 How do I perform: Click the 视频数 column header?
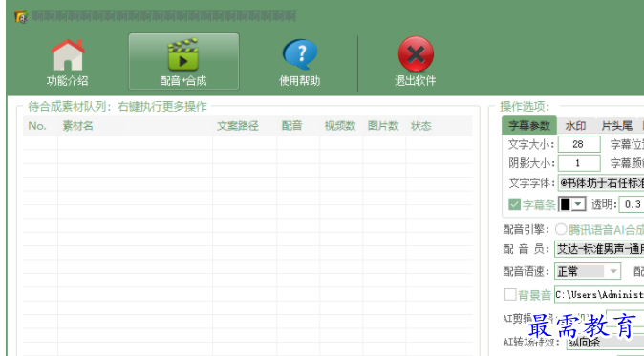coord(341,126)
